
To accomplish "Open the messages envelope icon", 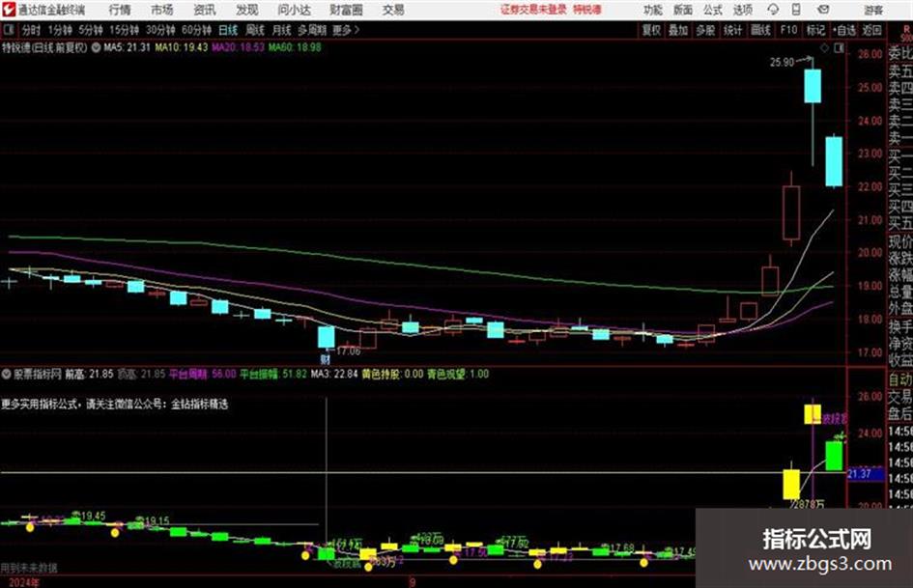I will [823, 10].
